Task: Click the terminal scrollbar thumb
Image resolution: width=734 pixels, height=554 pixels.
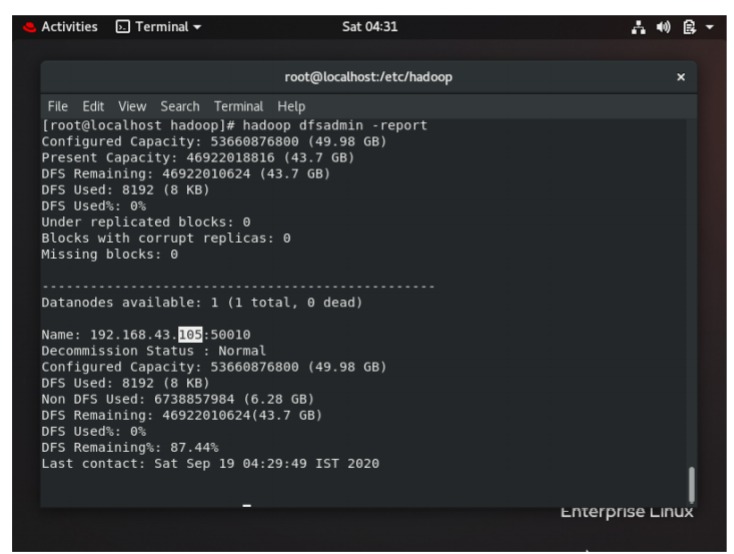Action: (691, 485)
